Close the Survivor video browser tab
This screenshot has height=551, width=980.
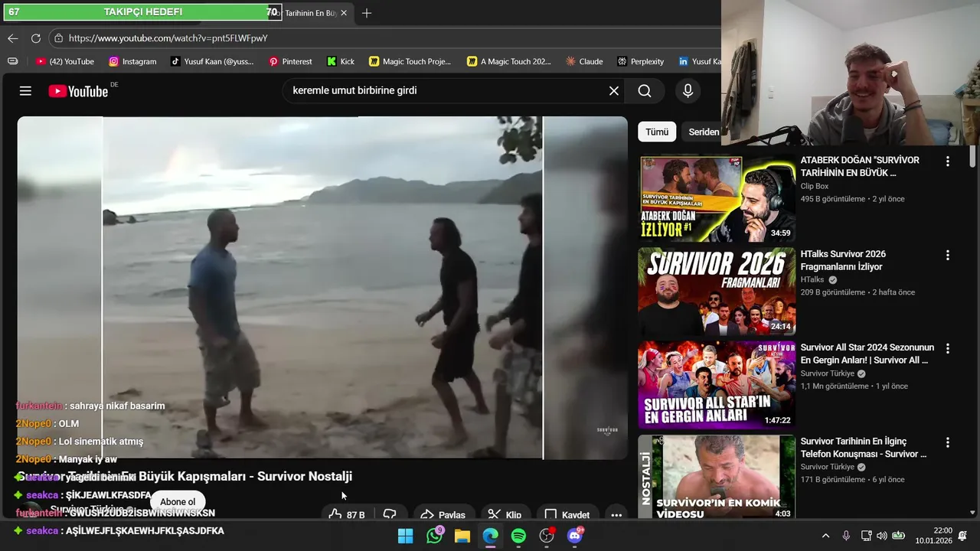(344, 13)
